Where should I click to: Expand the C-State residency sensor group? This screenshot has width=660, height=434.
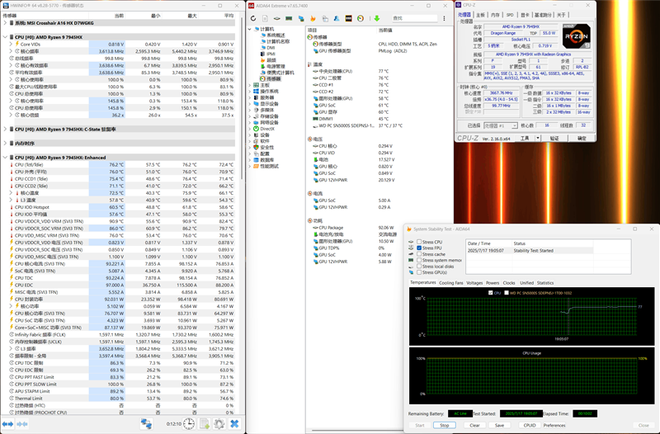coord(5,129)
